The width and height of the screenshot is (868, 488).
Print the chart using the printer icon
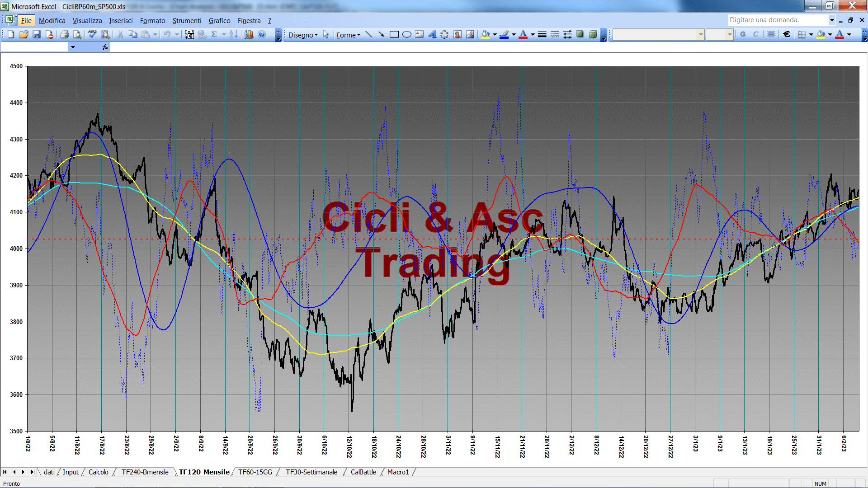(64, 34)
